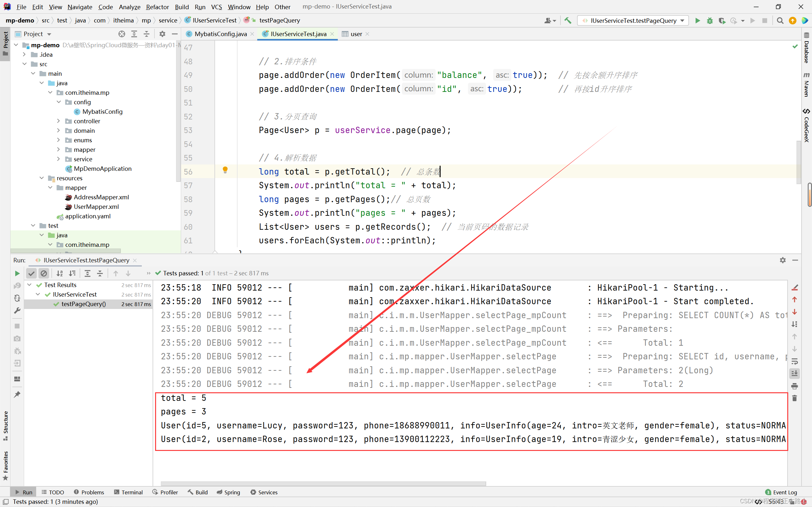Click the lightbulb intention icon at line 56

click(225, 170)
